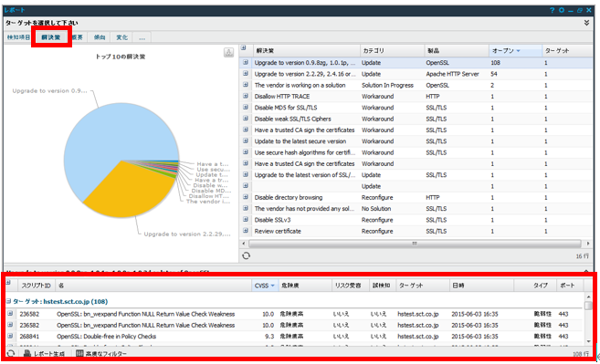Sort by 日時 column header
Image resolution: width=600 pixels, height=364 pixels.
481,286
